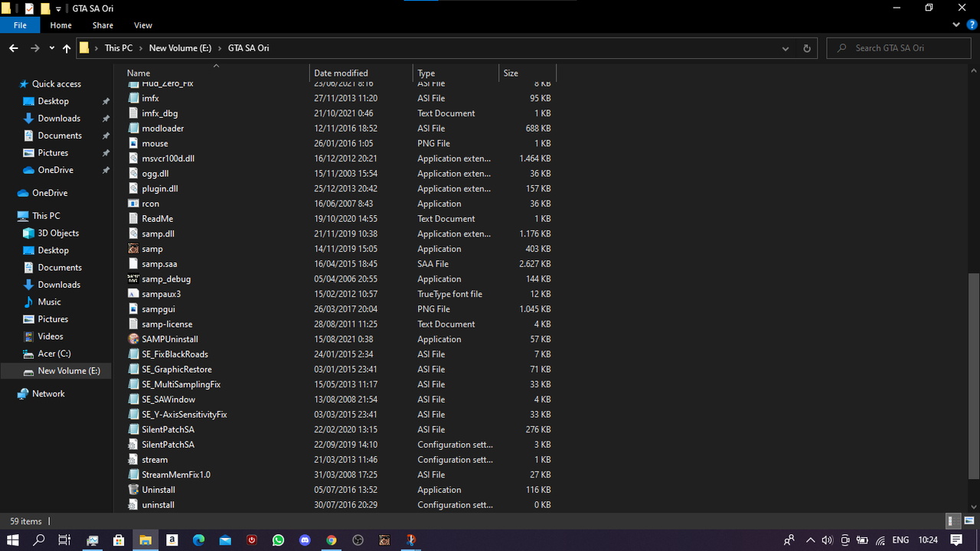
Task: Open Quick access in the navigation pane
Action: (x=57, y=84)
